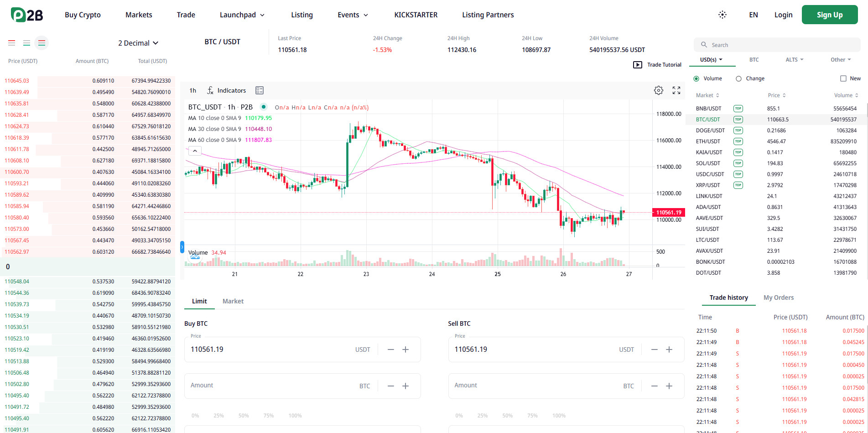Click the P2B logo icon
868x433 pixels.
[x=26, y=15]
